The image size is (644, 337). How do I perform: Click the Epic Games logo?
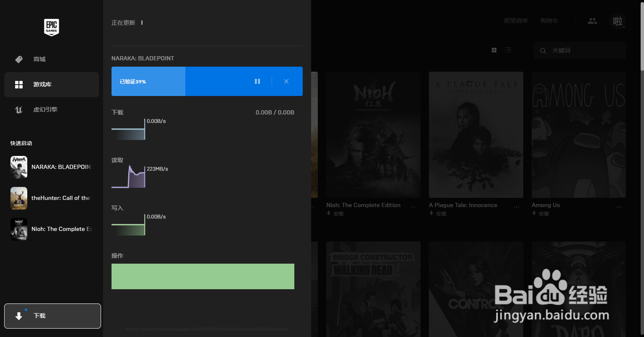point(52,27)
